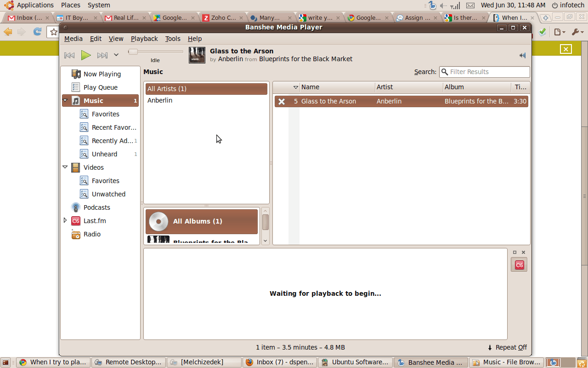Maximize the context pane small square button
Screen dimensions: 588x368
(514, 252)
